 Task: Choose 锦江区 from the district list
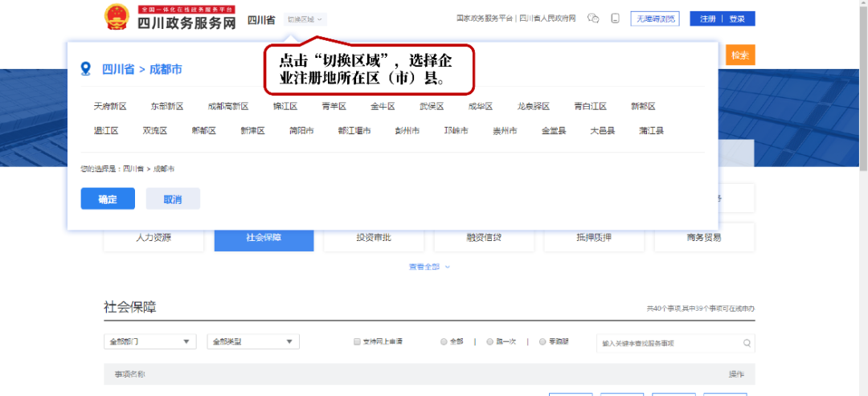pyautogui.click(x=285, y=106)
